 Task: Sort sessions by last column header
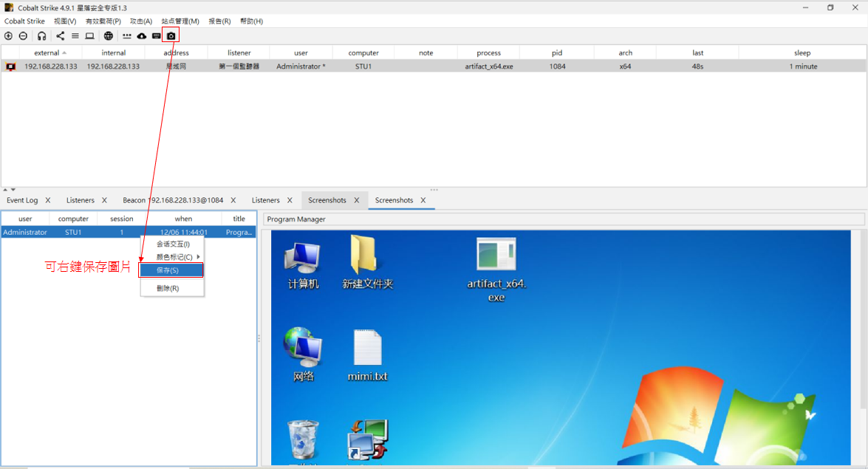pos(697,53)
